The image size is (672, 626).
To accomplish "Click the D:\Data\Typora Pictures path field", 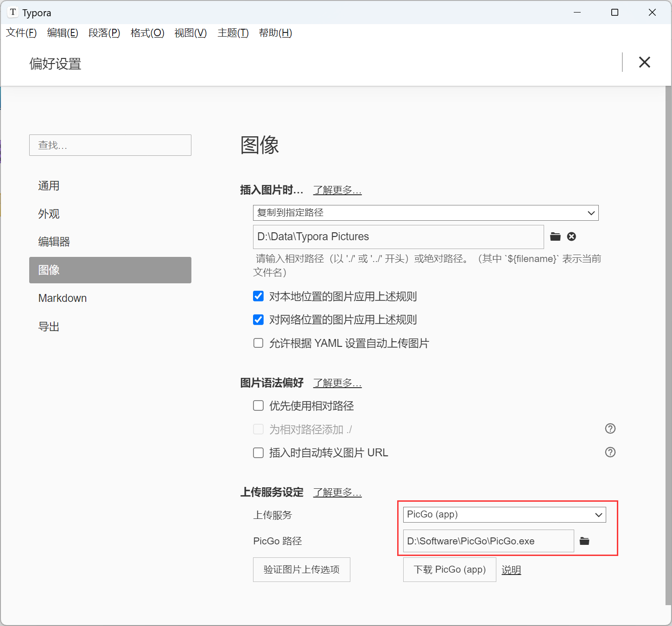I will (x=399, y=237).
